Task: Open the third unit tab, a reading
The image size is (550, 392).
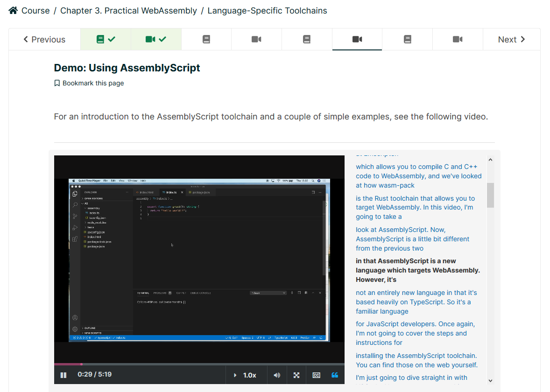Action: tap(206, 39)
